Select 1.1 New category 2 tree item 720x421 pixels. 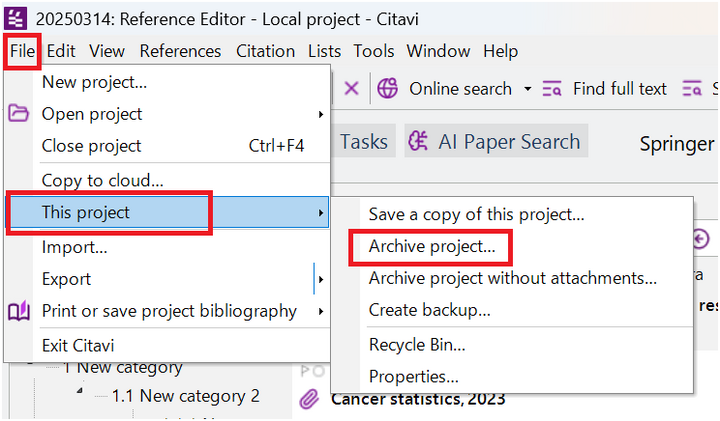click(186, 396)
